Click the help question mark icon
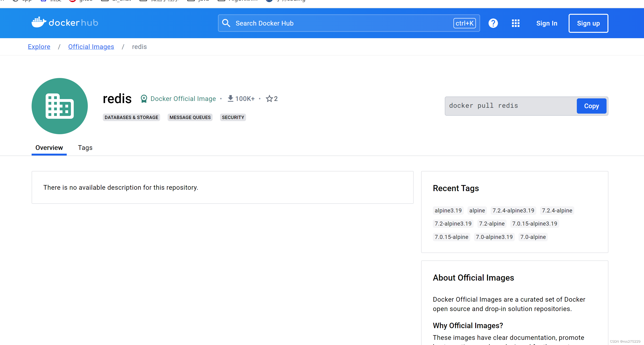This screenshot has width=644, height=345. click(x=493, y=23)
